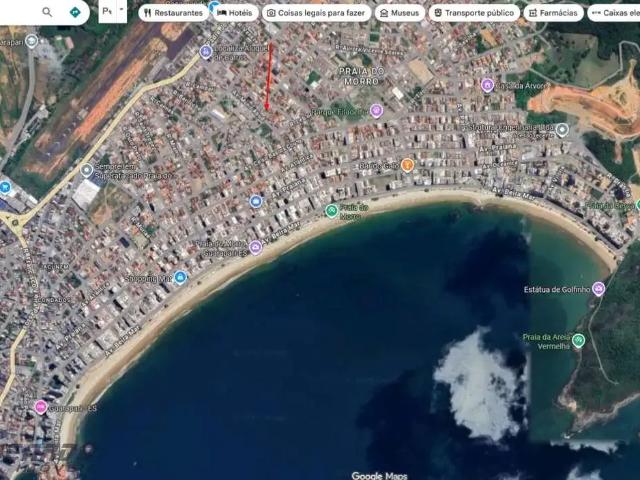The width and height of the screenshot is (640, 480).
Task: Open the Localiza Aluguel de Carros pin
Action: [x=206, y=52]
